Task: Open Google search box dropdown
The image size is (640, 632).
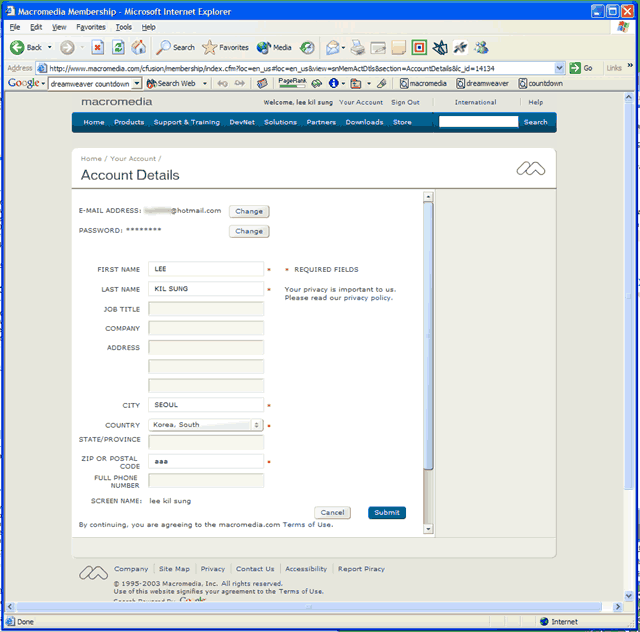Action: coord(137,83)
